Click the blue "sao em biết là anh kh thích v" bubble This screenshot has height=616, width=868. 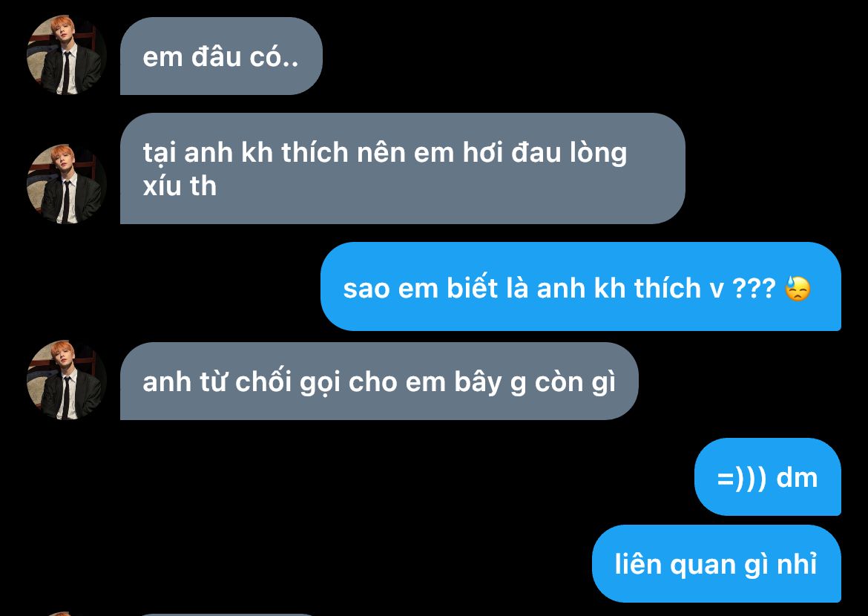click(581, 286)
